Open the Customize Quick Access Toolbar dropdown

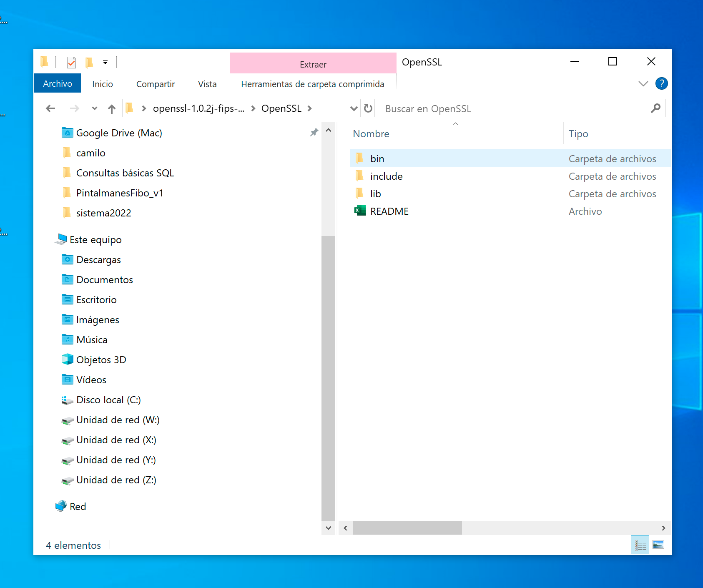pyautogui.click(x=105, y=62)
